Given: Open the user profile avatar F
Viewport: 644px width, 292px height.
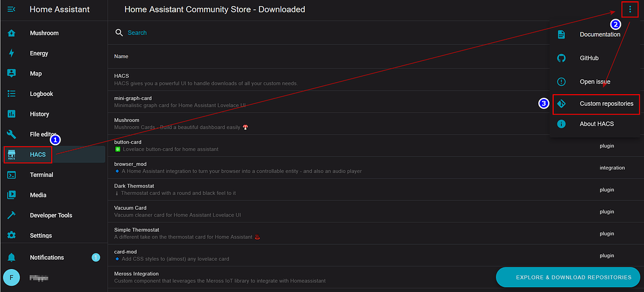Looking at the screenshot, I should tap(11, 277).
